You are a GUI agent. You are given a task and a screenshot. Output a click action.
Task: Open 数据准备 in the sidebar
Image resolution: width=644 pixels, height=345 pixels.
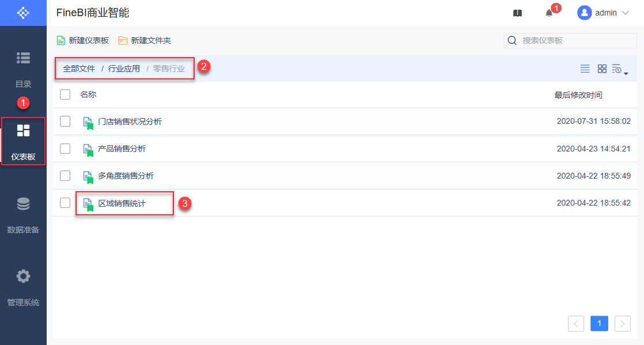(x=23, y=214)
